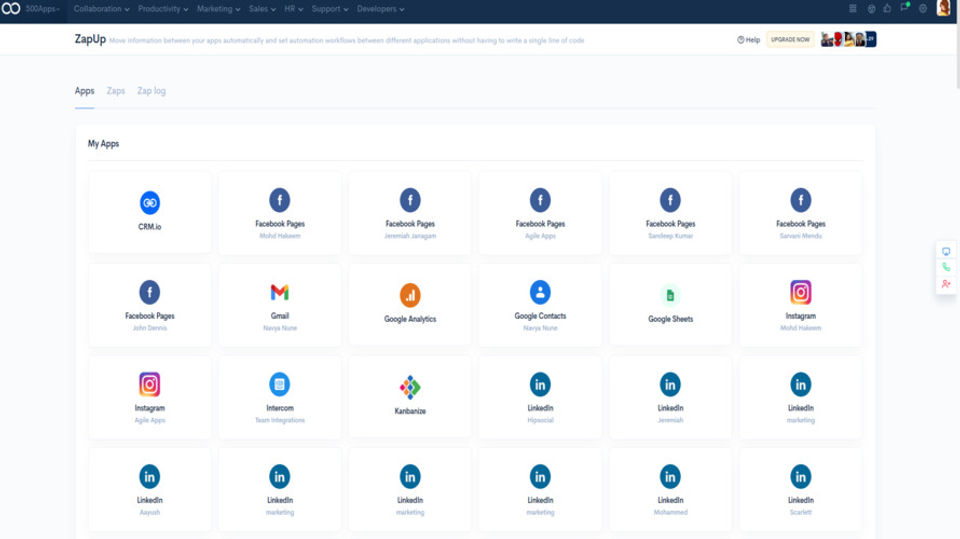
Task: Click the team member avatars group
Action: 849,39
